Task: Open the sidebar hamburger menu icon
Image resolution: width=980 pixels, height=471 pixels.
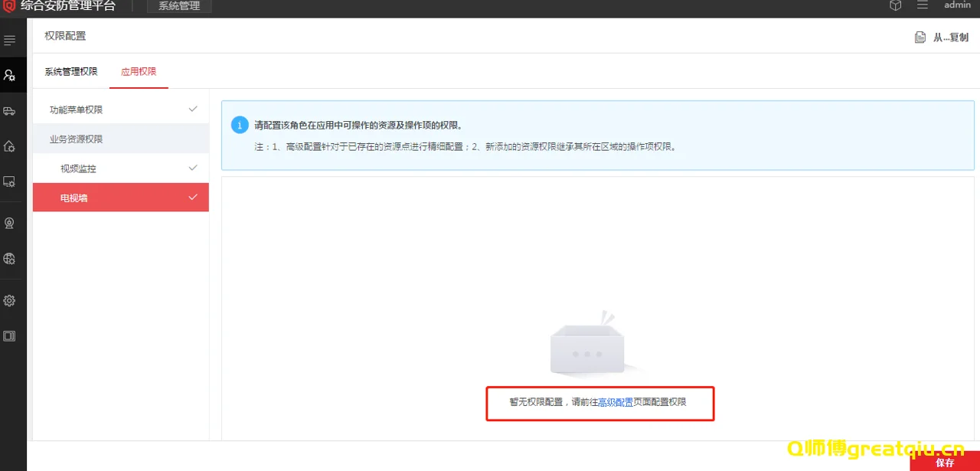Action: click(10, 39)
